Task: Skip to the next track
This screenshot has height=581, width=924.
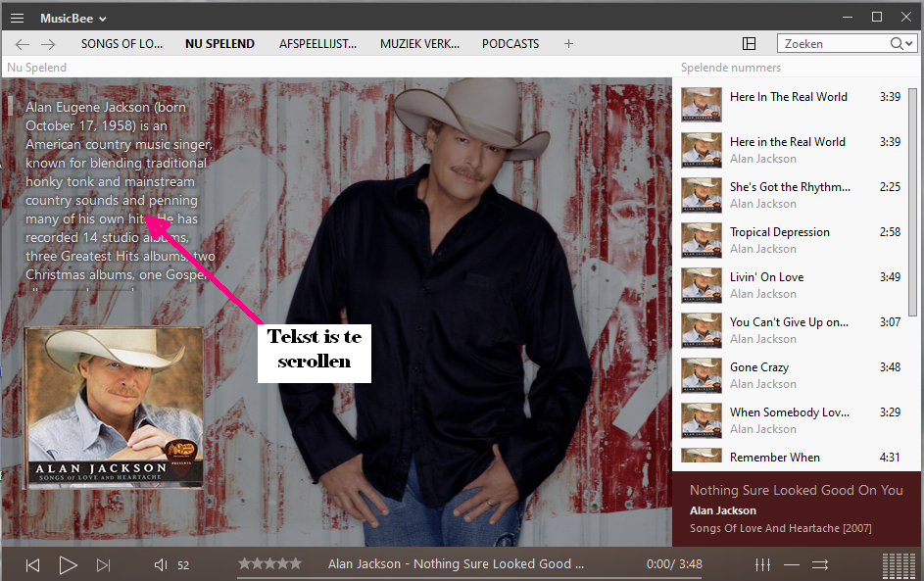Action: (x=103, y=565)
